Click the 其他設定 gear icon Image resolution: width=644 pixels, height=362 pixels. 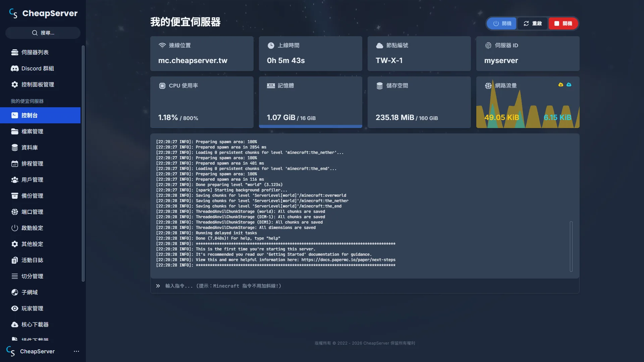coord(15,244)
